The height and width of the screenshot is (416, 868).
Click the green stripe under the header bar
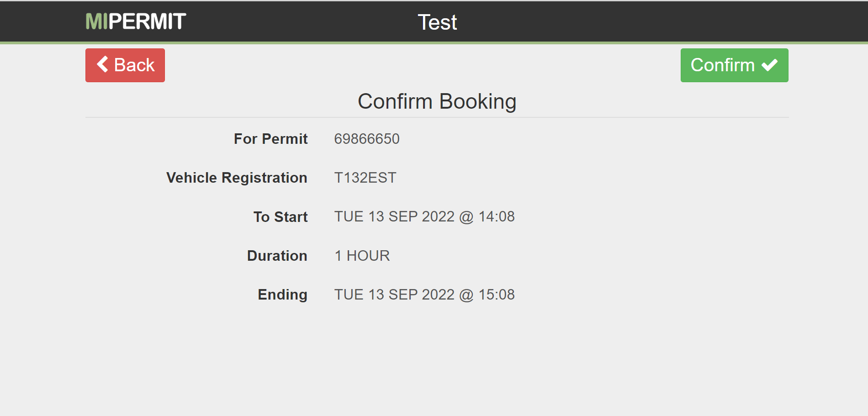434,43
